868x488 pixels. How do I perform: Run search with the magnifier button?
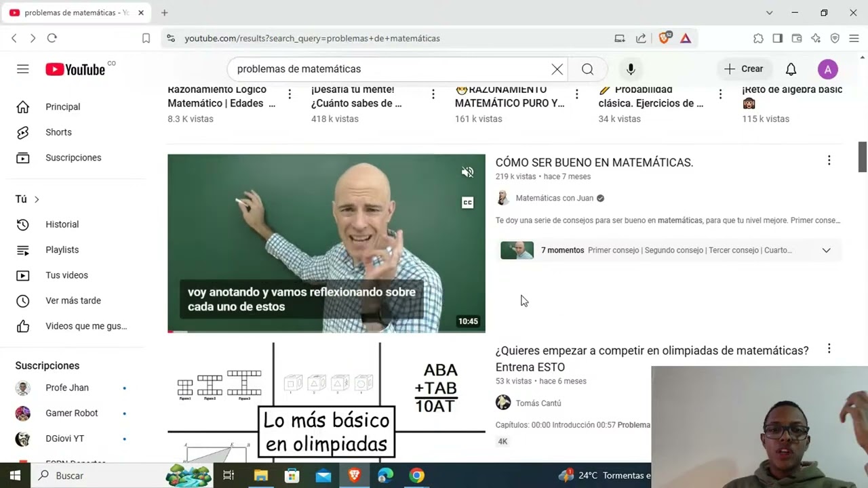click(588, 69)
